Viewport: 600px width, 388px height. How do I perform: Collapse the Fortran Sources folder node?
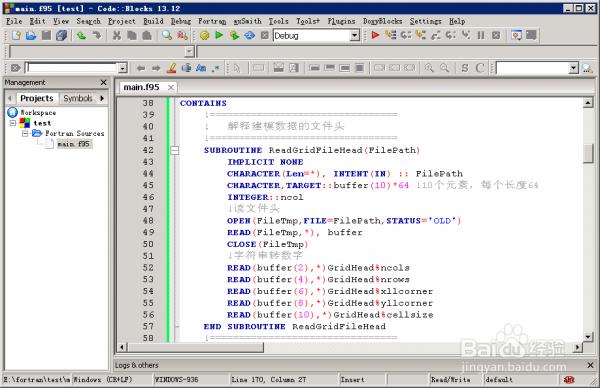click(x=25, y=133)
